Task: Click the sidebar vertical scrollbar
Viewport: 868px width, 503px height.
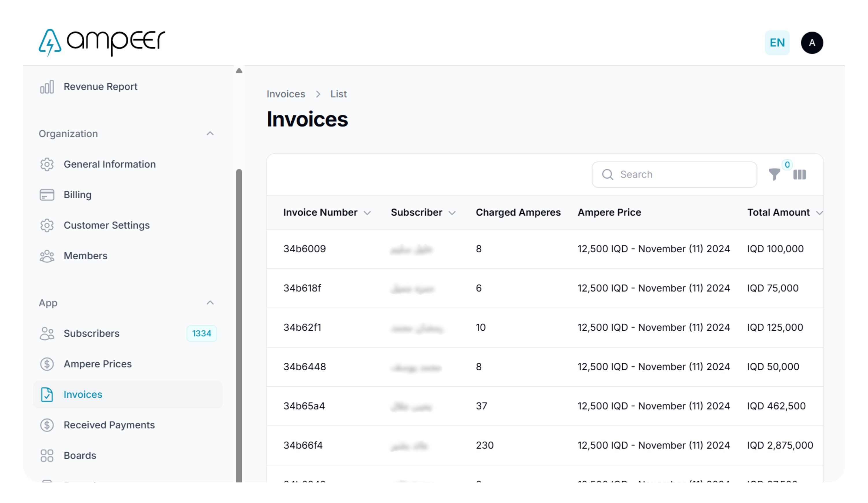Action: [239, 326]
